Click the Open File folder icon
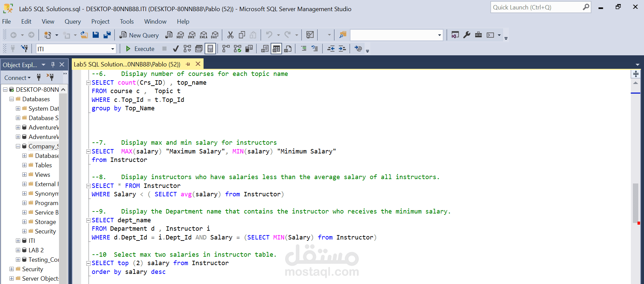The width and height of the screenshot is (644, 284). click(84, 35)
